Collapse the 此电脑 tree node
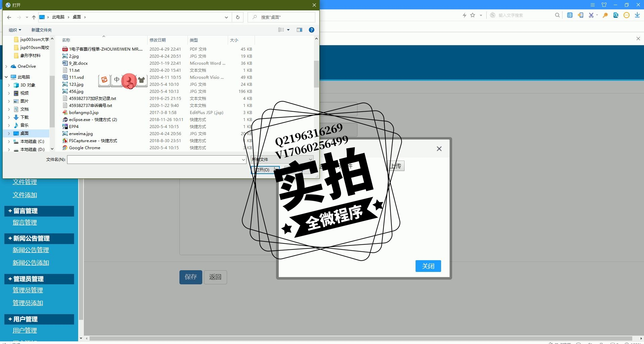 coord(6,77)
